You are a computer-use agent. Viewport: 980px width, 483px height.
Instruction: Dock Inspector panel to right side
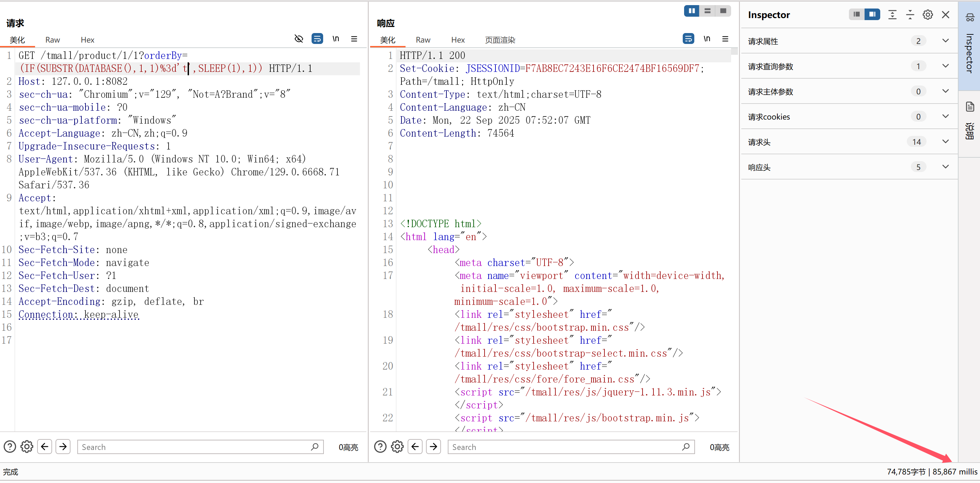point(872,14)
